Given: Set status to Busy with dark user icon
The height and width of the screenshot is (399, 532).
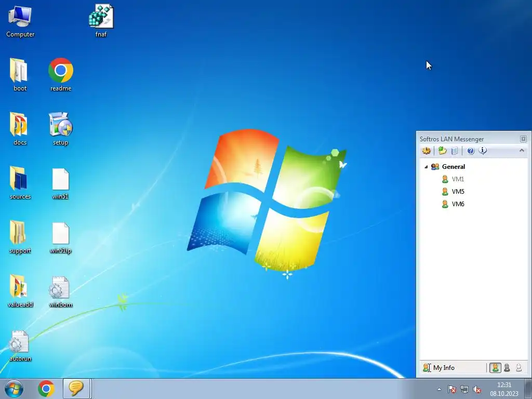Looking at the screenshot, I should [x=507, y=368].
